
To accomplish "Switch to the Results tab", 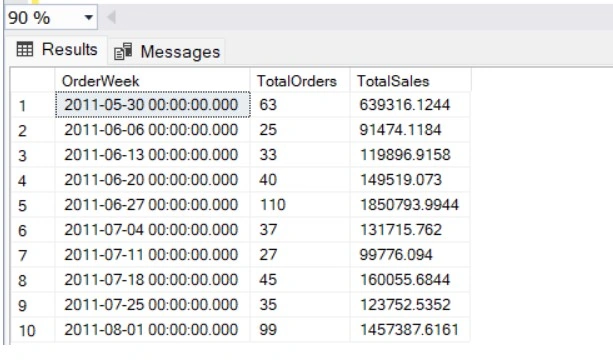I will tap(57, 50).
